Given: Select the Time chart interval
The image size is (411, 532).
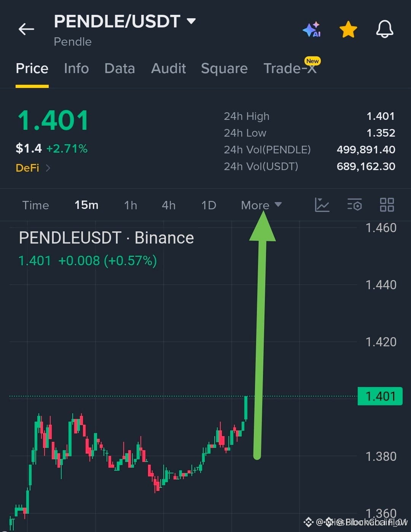Looking at the screenshot, I should point(35,205).
